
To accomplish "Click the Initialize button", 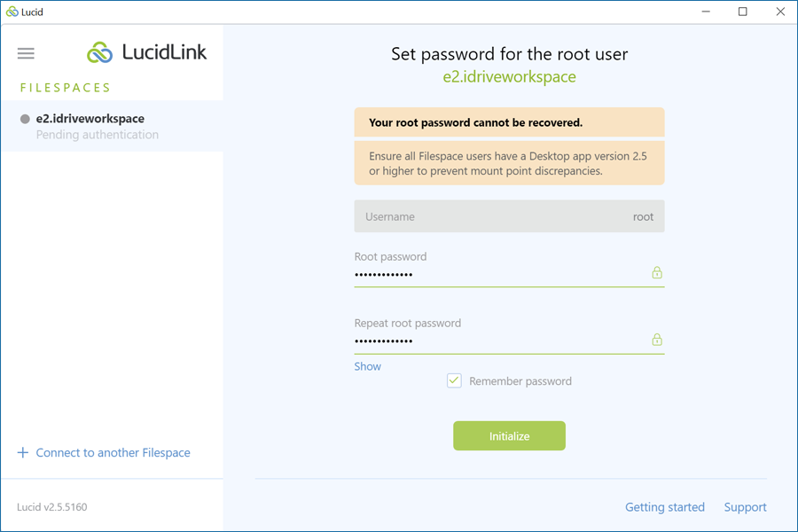I will (509, 435).
